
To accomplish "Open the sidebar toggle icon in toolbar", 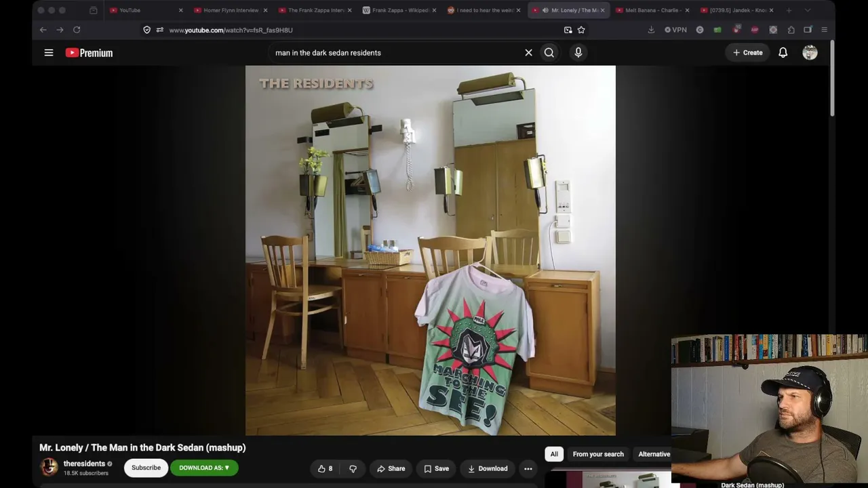I will (x=808, y=30).
